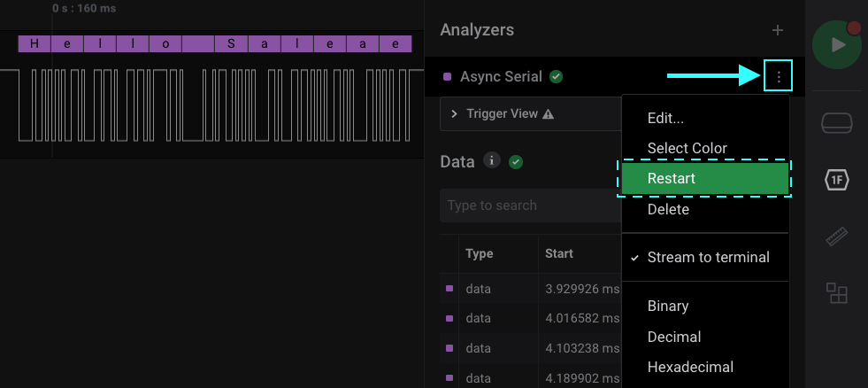Image resolution: width=868 pixels, height=388 pixels.
Task: Toggle Stream to terminal option
Action: click(x=708, y=258)
